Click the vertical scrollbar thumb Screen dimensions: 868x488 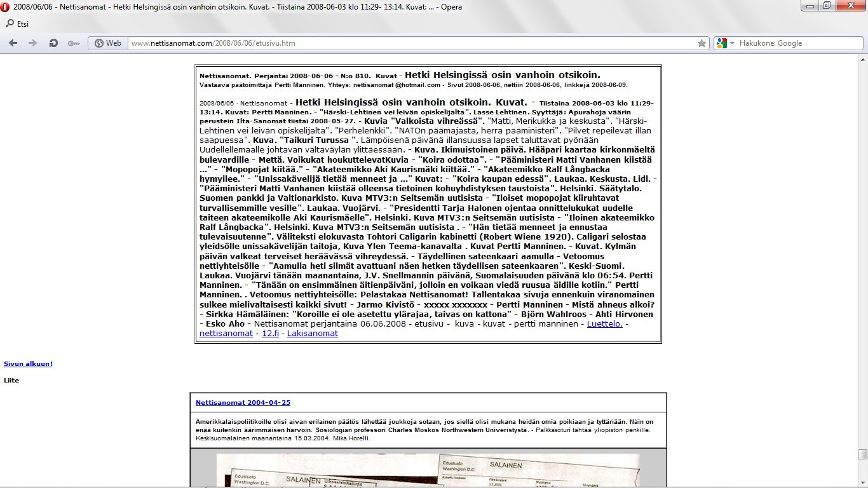(862, 454)
